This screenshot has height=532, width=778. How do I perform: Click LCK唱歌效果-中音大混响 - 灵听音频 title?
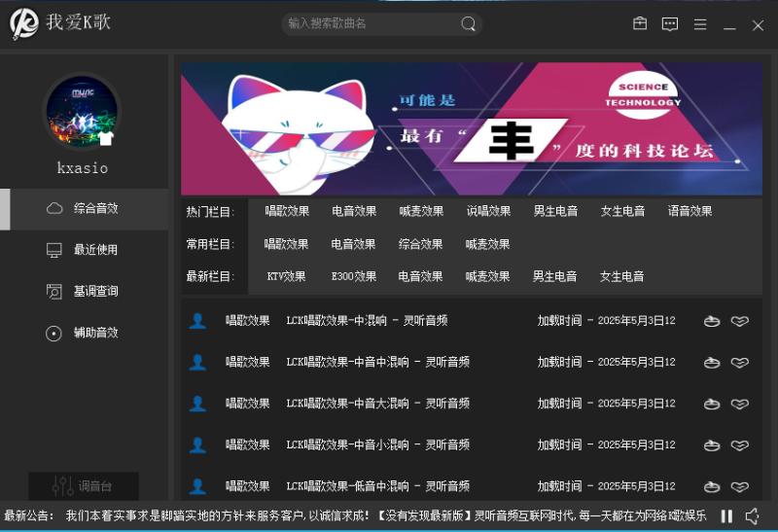378,404
